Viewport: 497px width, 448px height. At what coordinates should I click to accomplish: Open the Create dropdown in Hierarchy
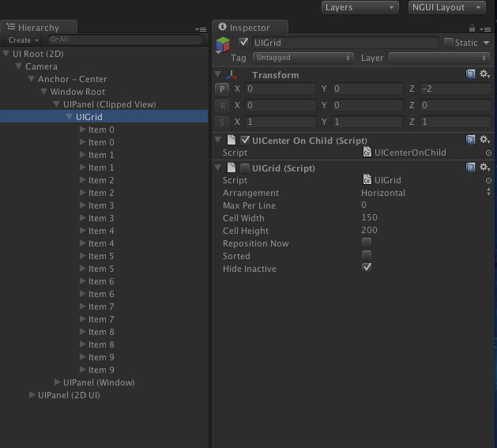(23, 40)
